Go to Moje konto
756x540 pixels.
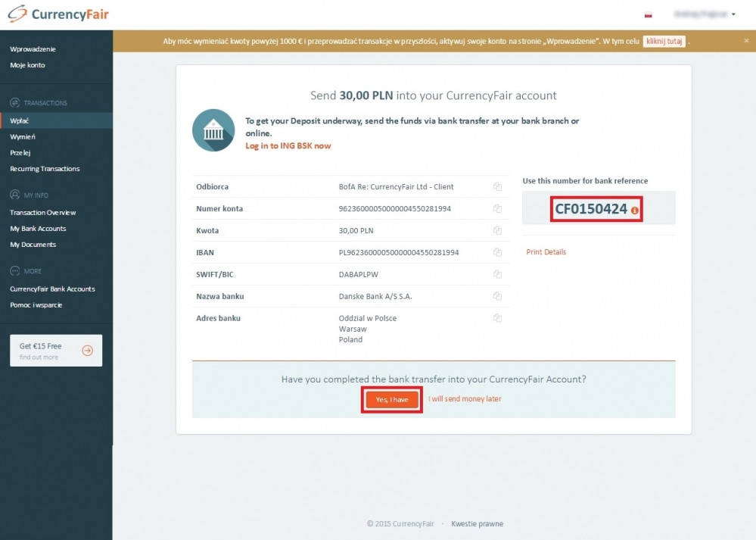27,65
